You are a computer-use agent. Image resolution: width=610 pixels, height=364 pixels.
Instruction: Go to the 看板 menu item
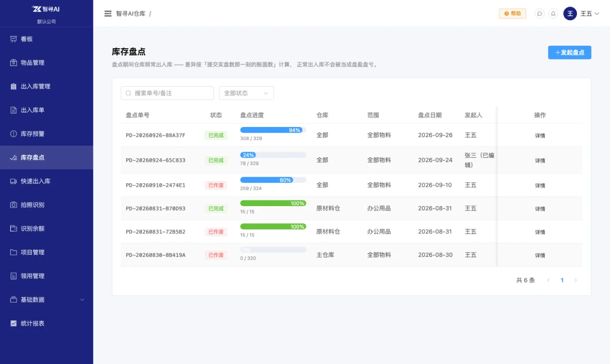click(46, 39)
